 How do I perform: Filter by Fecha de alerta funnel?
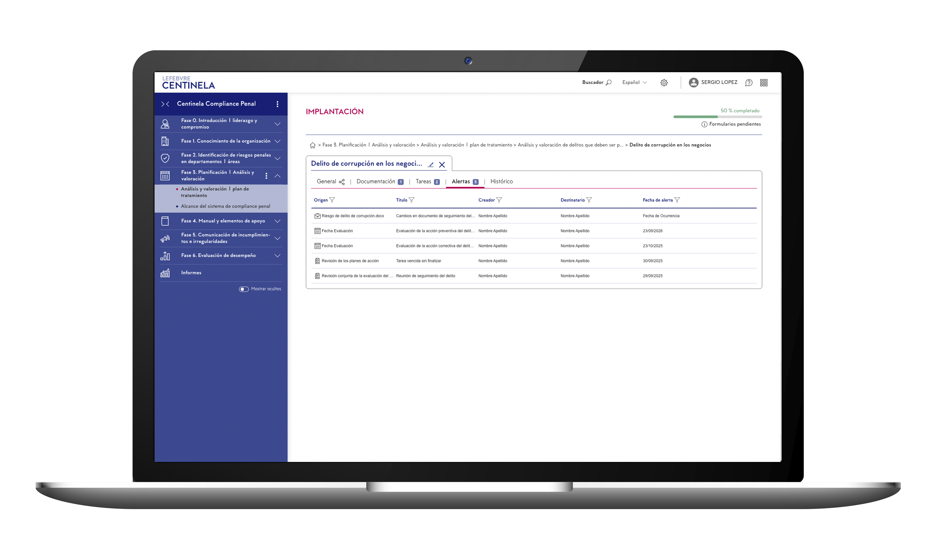[x=677, y=200]
